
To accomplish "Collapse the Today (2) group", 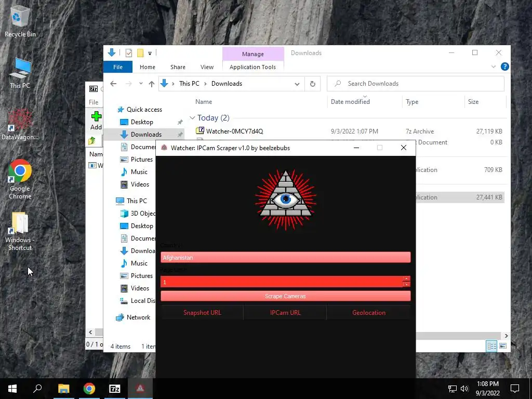I will pyautogui.click(x=192, y=118).
